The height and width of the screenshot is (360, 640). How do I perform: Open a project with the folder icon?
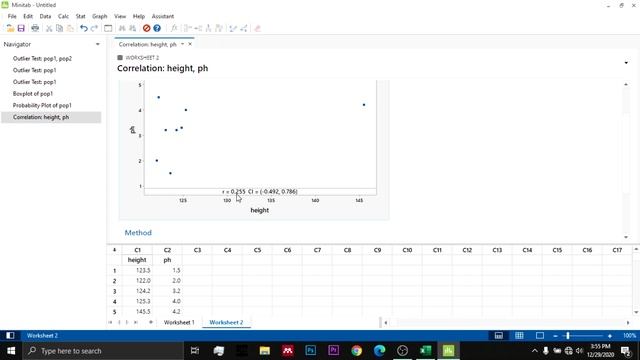pos(10,28)
